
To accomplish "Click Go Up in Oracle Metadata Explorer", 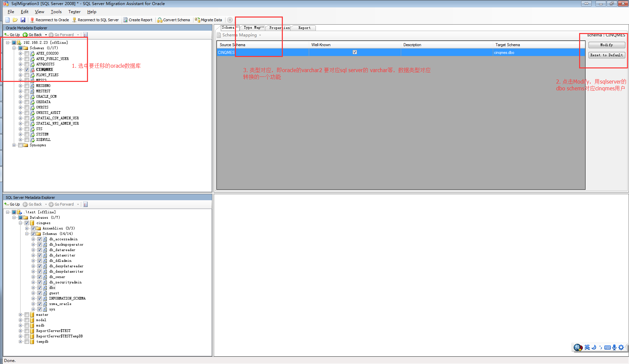I will [12, 35].
